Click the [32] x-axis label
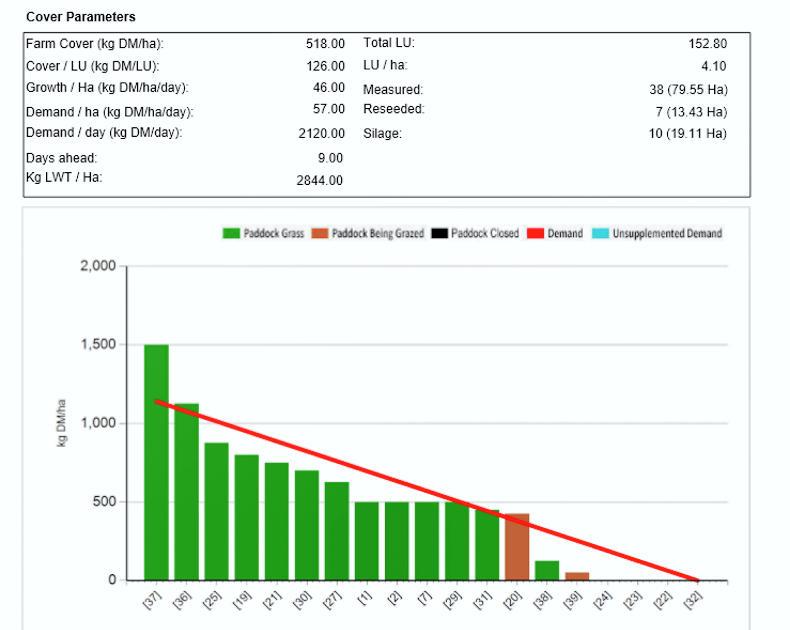This screenshot has height=630, width=790. click(x=691, y=600)
